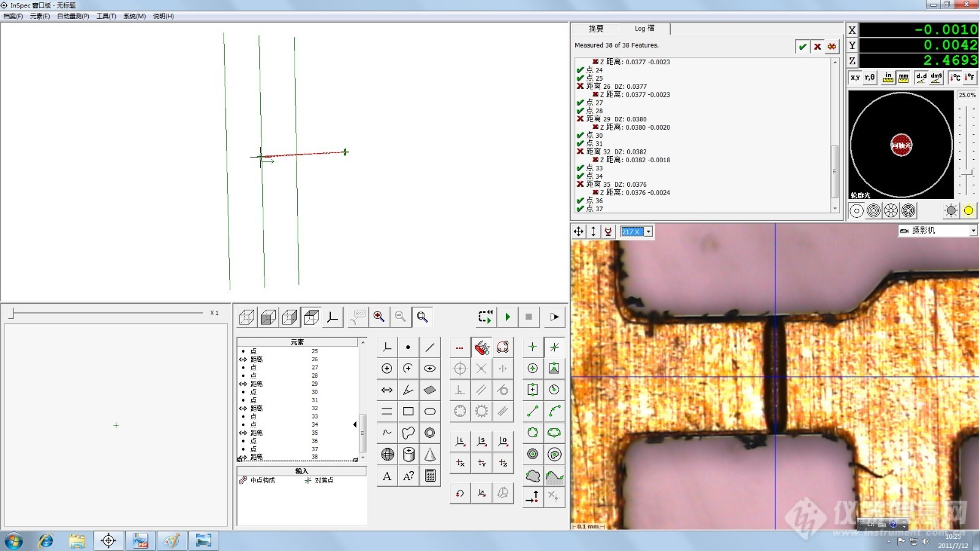The image size is (980, 551).
Task: Switch units to millimeters
Action: [903, 78]
